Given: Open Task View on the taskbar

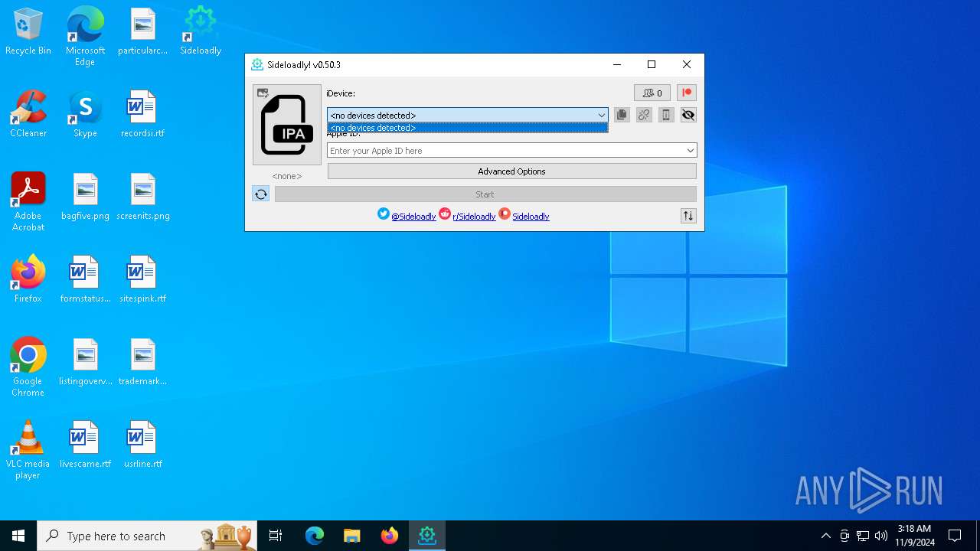Looking at the screenshot, I should (276, 536).
